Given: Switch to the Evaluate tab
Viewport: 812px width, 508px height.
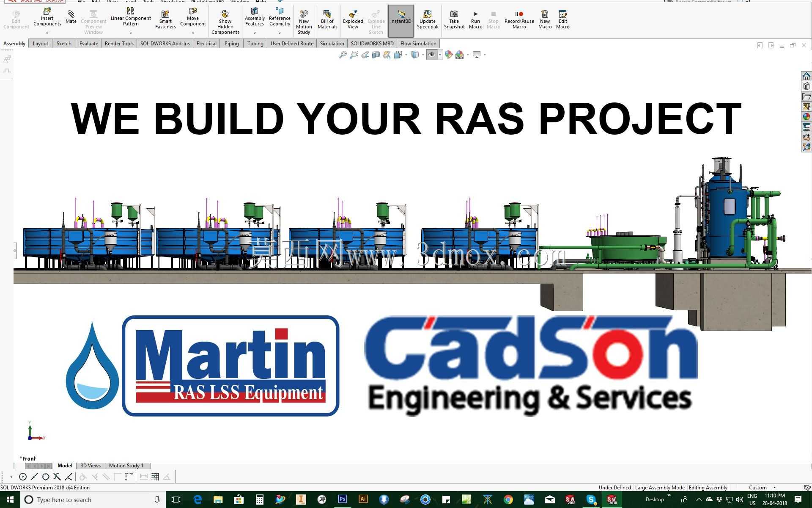Looking at the screenshot, I should click(x=88, y=44).
